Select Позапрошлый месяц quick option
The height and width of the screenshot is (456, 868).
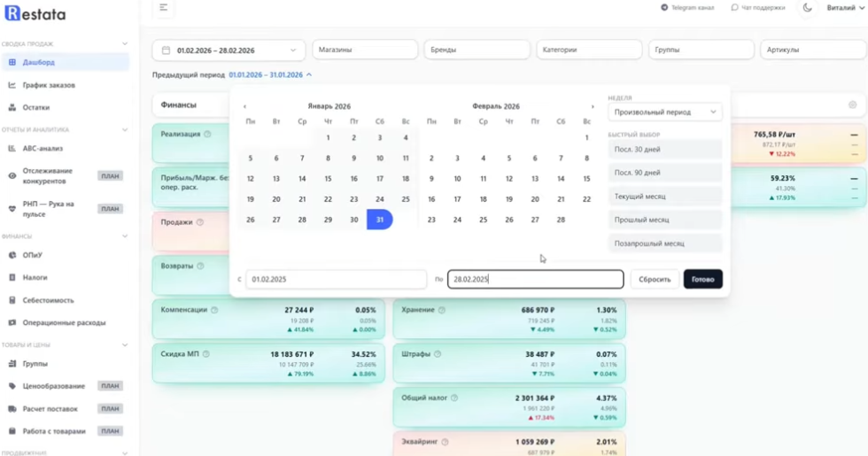click(x=665, y=243)
